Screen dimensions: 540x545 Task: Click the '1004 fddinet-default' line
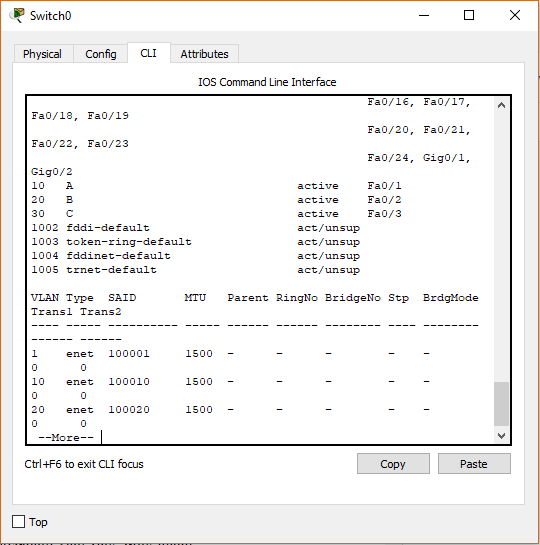pyautogui.click(x=195, y=256)
